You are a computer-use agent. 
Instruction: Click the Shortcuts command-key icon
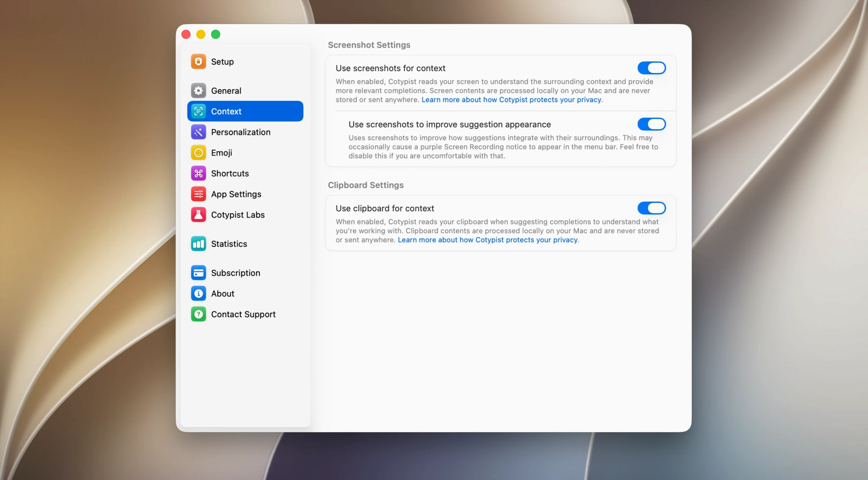click(x=199, y=173)
